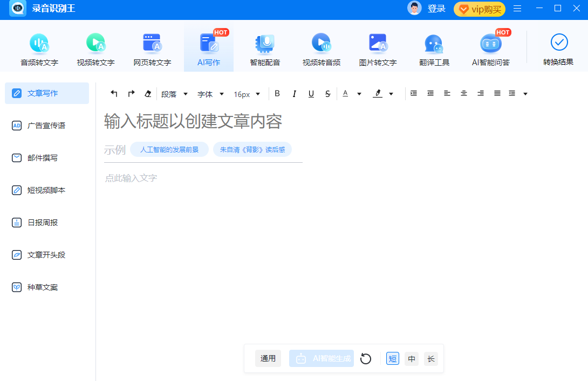
Task: Switch to 广告宣传语 in the sidebar
Action: pyautogui.click(x=46, y=126)
